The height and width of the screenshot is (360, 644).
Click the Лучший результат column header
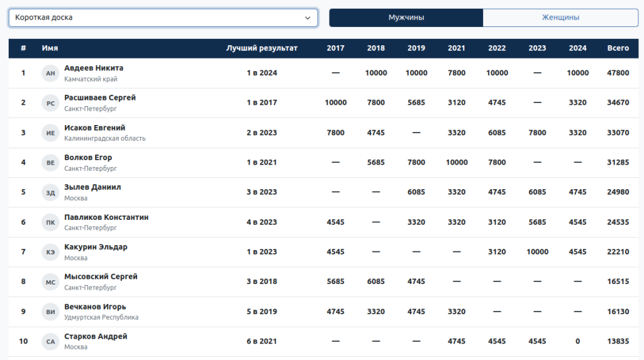tap(262, 48)
